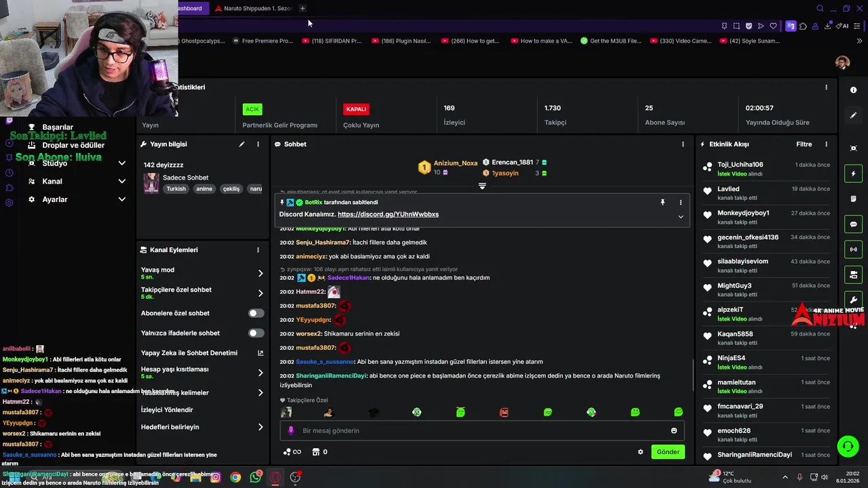Click username Sasuke_s_sussanno in chat

click(x=325, y=362)
